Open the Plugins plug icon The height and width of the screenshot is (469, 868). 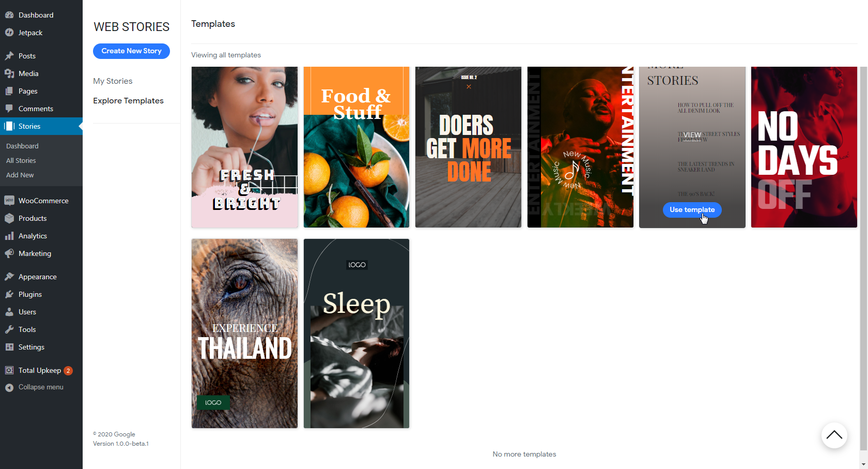pos(9,294)
